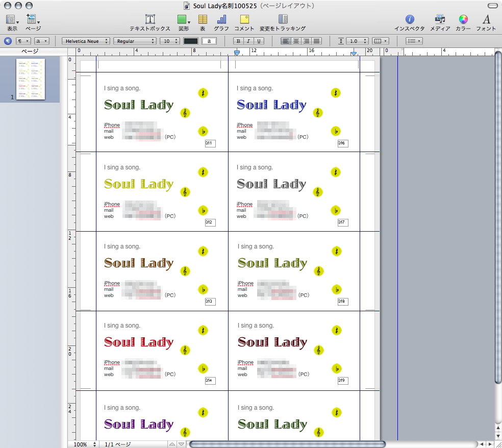Viewport: 502px width, 448px height.
Task: Open the Regular typeface style dropdown
Action: 135,41
